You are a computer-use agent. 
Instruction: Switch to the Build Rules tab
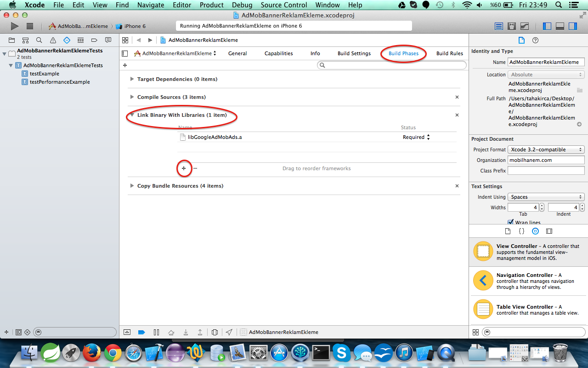coord(450,53)
